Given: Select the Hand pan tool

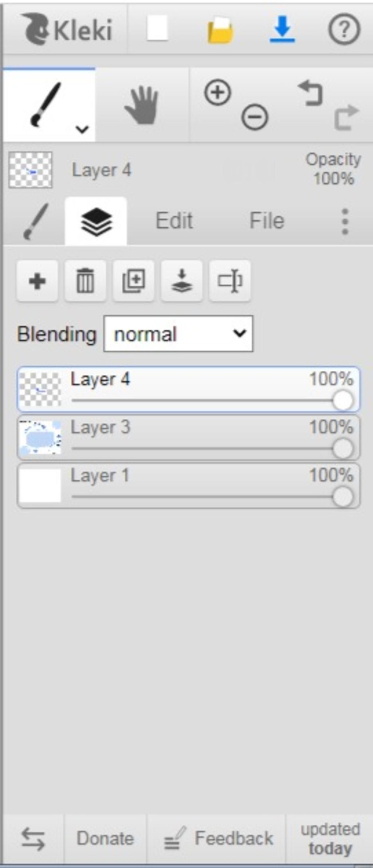Looking at the screenshot, I should (x=142, y=105).
